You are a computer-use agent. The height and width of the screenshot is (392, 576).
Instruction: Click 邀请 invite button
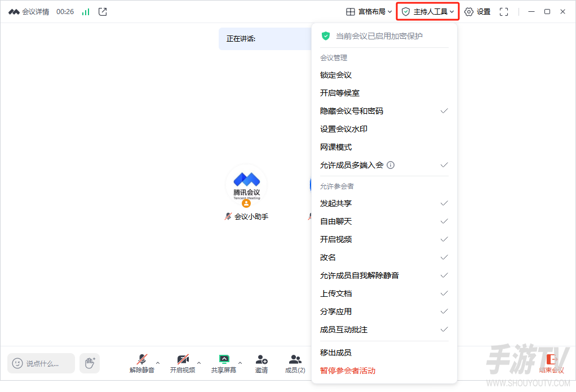click(262, 363)
